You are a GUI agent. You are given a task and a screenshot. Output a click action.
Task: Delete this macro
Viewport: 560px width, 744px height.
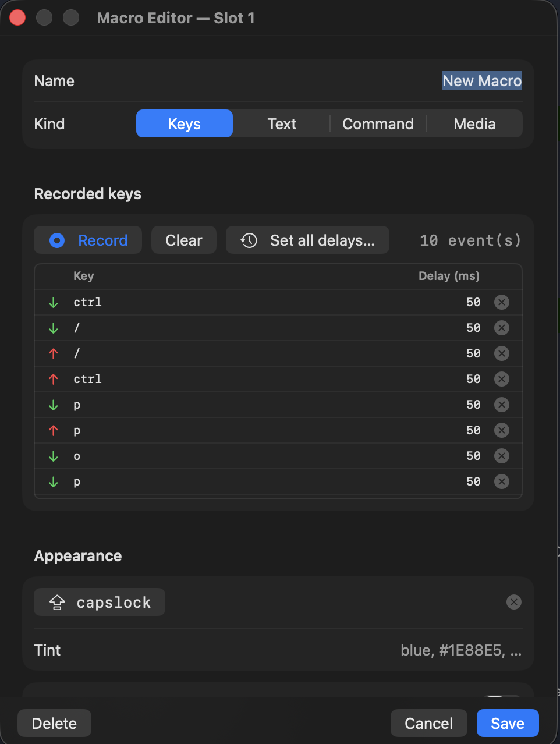54,723
